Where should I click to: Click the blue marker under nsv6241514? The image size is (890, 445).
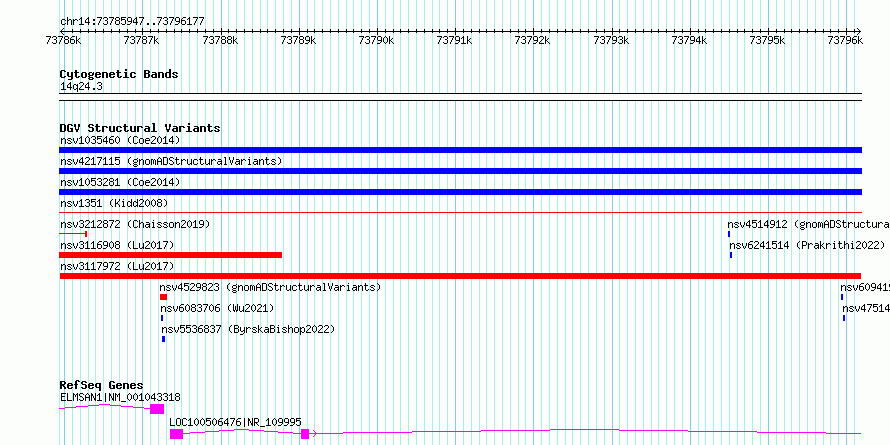tap(731, 255)
